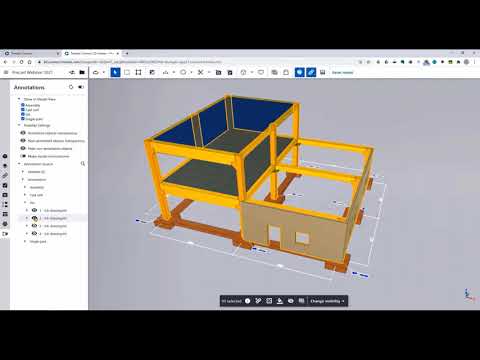Screen dimensions: 480x360
Task: Expand the Cast unit tree node
Action: click(25, 195)
